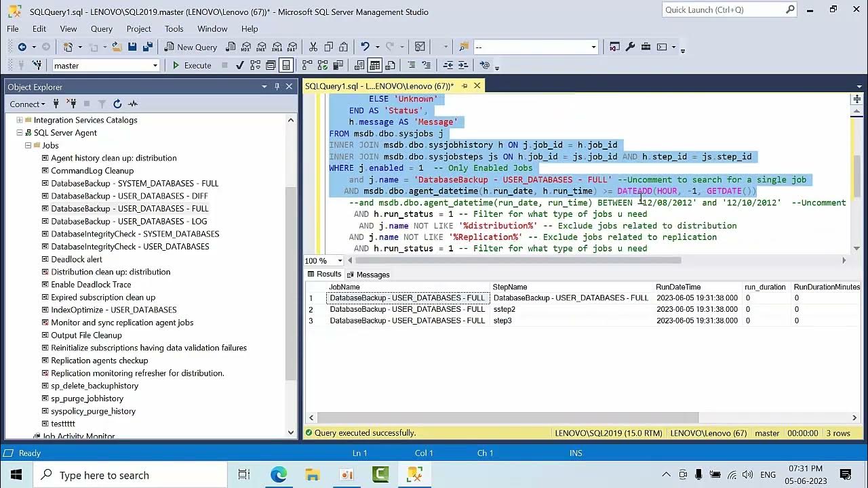Select the Deadlock alert job

point(77,259)
